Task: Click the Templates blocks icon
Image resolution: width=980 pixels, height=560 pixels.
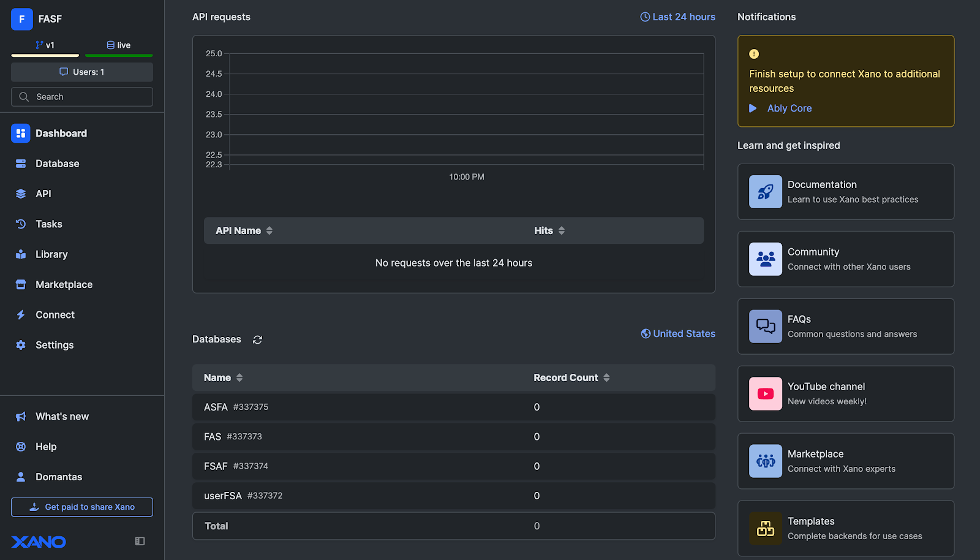Action: 766,529
